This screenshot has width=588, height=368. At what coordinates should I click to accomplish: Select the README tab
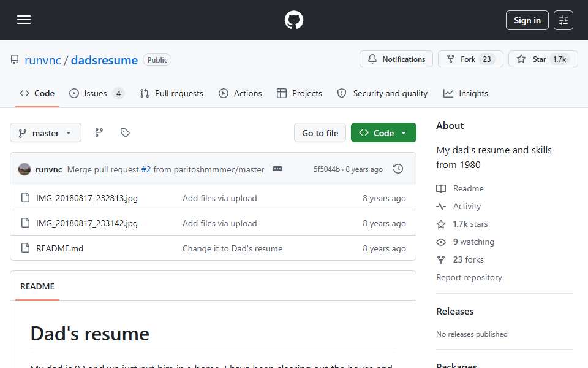pos(37,286)
